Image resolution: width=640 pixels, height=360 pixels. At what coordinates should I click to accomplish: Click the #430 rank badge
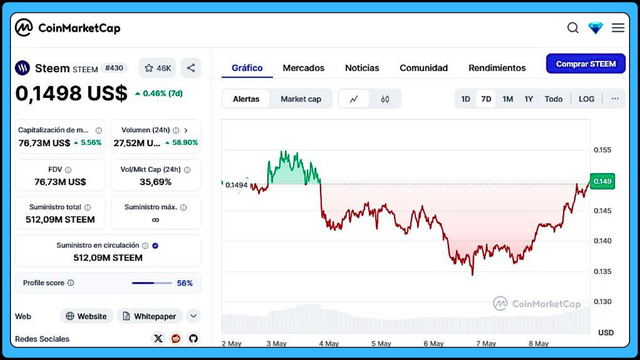coord(114,68)
